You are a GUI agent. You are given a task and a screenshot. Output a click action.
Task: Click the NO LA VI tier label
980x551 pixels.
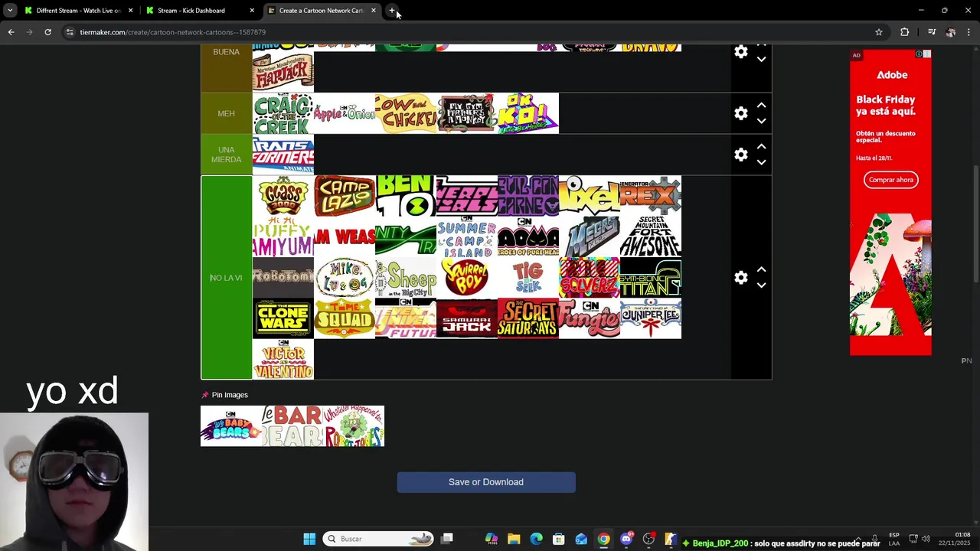(226, 278)
